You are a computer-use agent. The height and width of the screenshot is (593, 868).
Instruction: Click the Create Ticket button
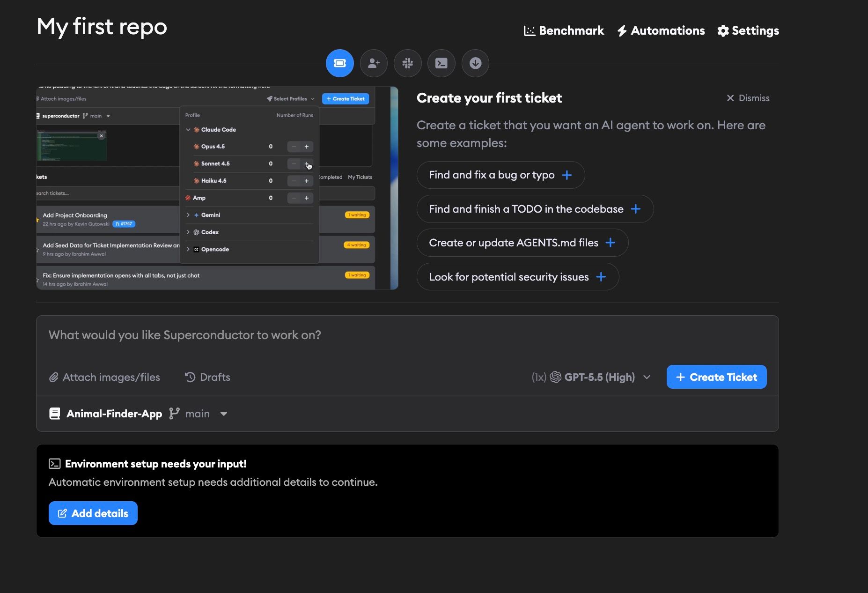click(x=716, y=377)
